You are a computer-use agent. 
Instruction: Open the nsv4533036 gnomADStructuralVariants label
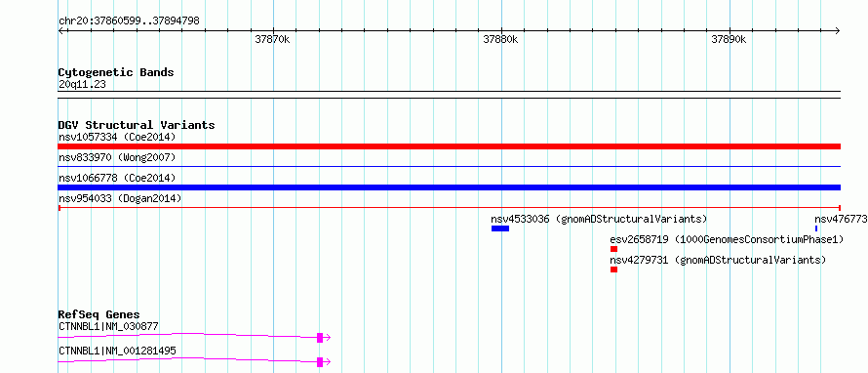[x=599, y=219]
